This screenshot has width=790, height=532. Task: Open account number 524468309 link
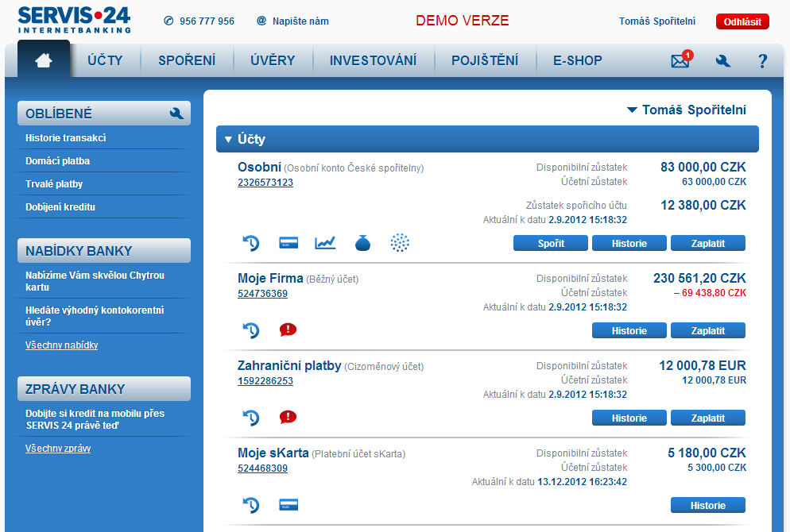coord(262,468)
